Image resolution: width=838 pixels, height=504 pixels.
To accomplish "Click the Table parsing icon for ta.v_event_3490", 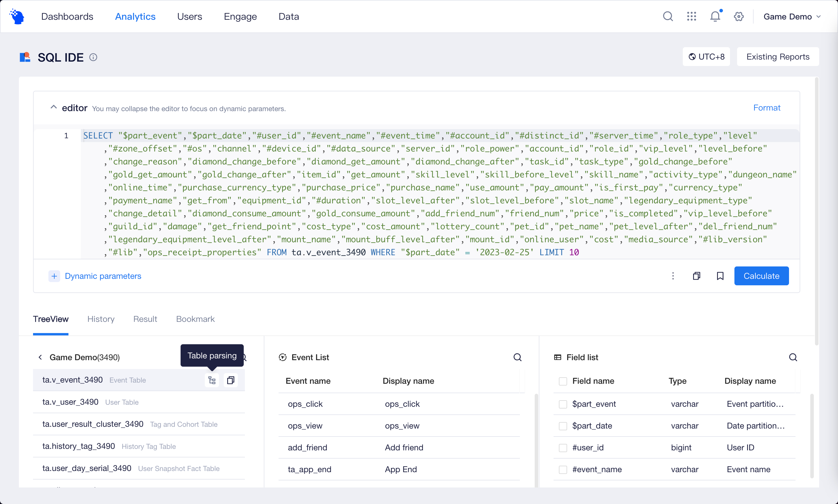I will pyautogui.click(x=212, y=380).
